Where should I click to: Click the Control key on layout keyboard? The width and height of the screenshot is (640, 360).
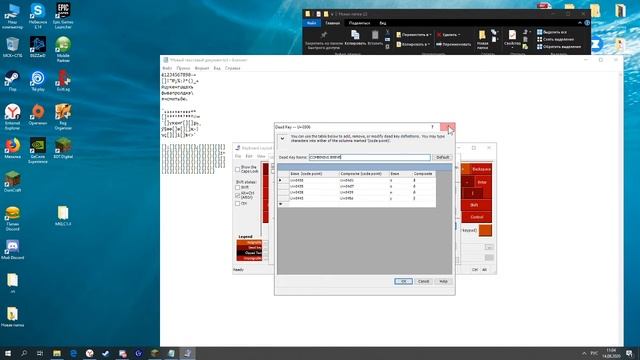[x=476, y=217]
